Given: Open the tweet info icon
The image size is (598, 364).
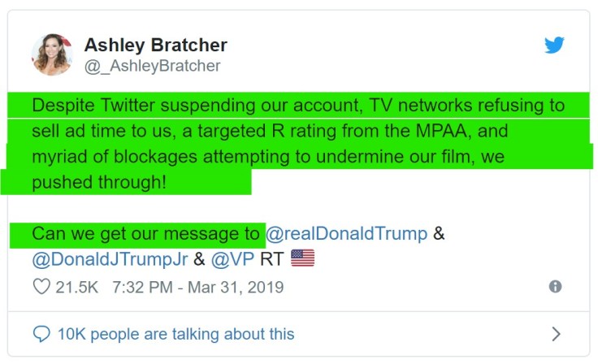Looking at the screenshot, I should point(555,286).
